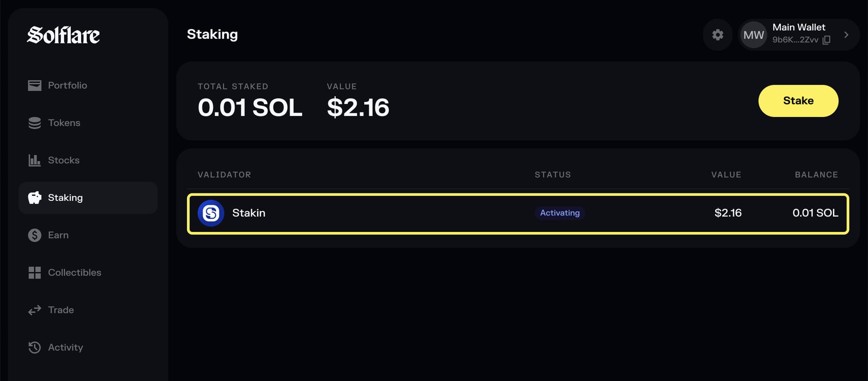Click the Activating status badge

point(559,213)
